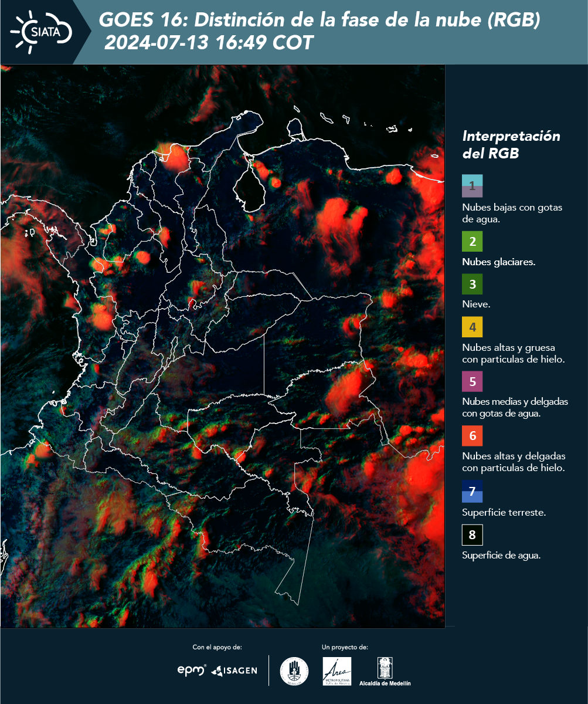Select blue swatch 7 for Superficie terreste
Screen dimensions: 588x704
coord(473,492)
